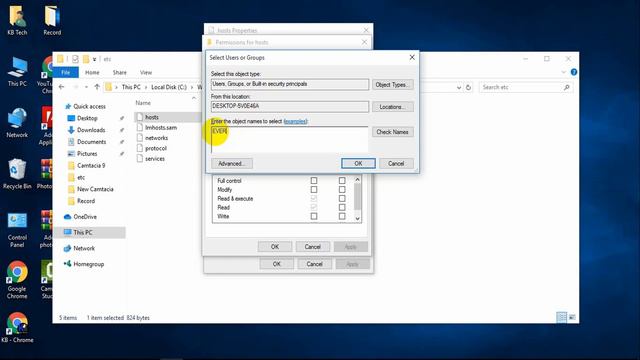This screenshot has height=360, width=640.
Task: Check Deny for Full control
Action: [342, 180]
